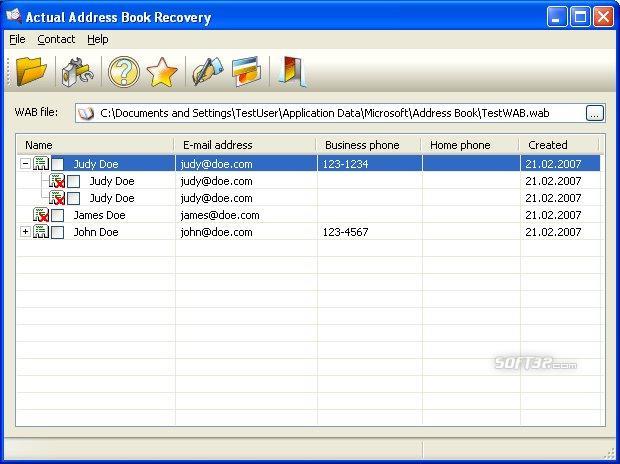Tick the James Doe checkbox
620x464 pixels.
[x=58, y=215]
